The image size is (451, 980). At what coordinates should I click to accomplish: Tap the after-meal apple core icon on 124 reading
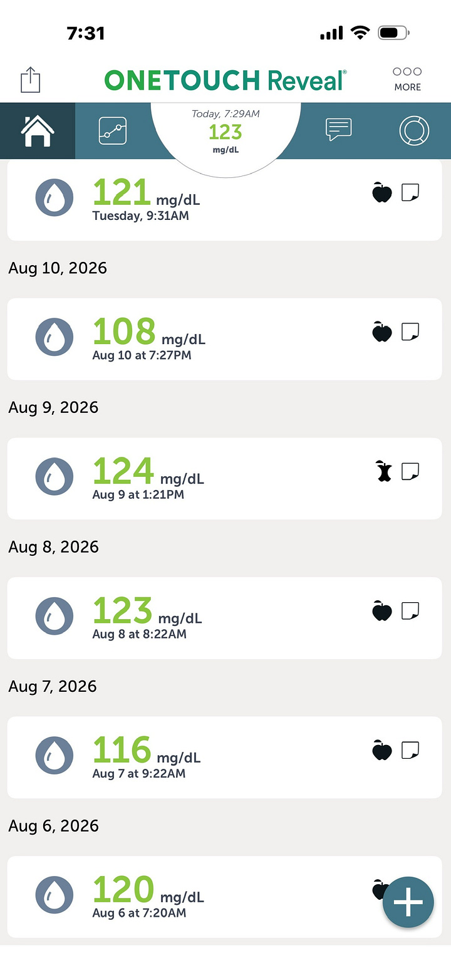tap(383, 471)
